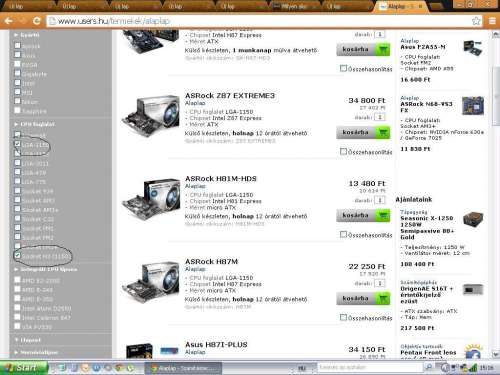Uncheck the LGA-1150 socket filter
Image resolution: width=500 pixels, height=375 pixels.
tap(17, 144)
